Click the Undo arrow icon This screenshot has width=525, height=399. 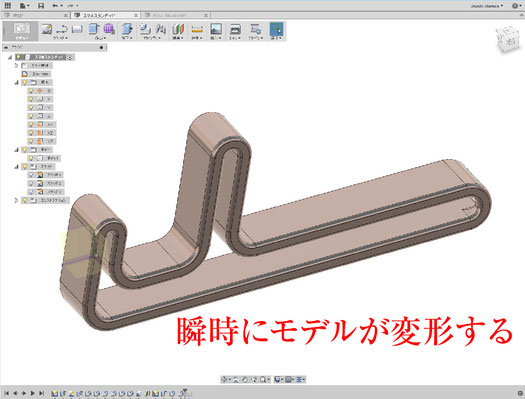[x=55, y=5]
